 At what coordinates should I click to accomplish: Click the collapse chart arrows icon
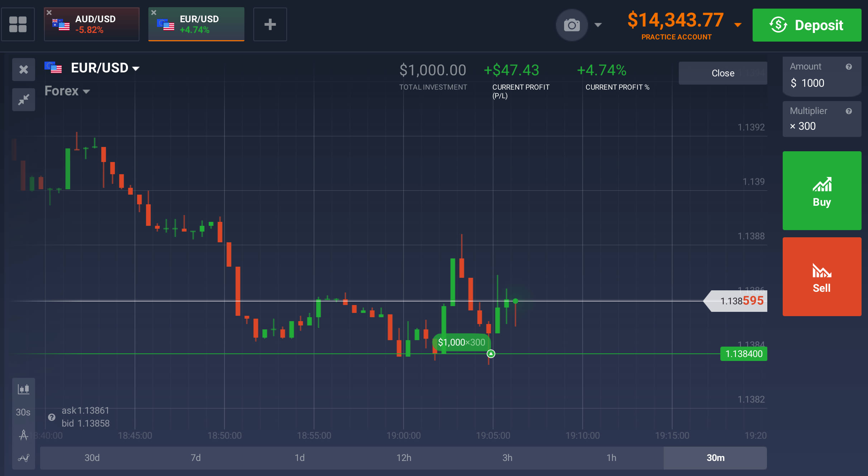(24, 99)
